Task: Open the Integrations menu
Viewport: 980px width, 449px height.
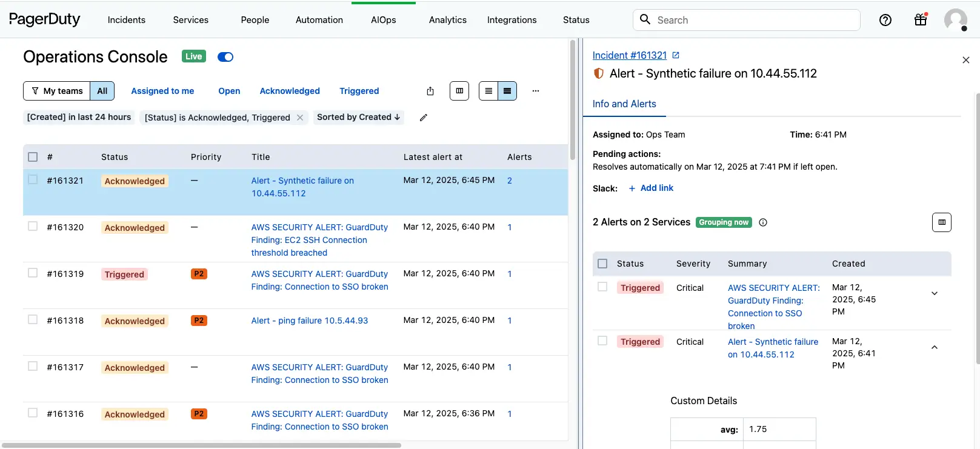Action: coord(512,20)
